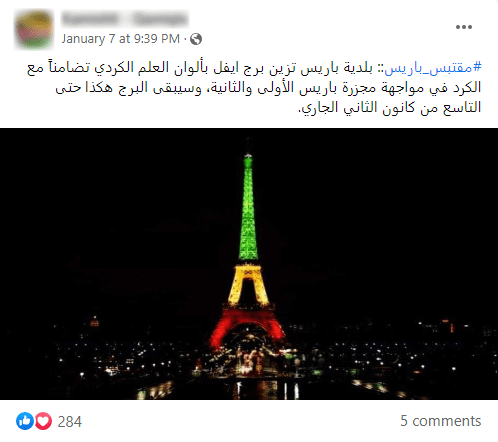
Task: Click the second line of Arabic post text
Action: click(268, 88)
